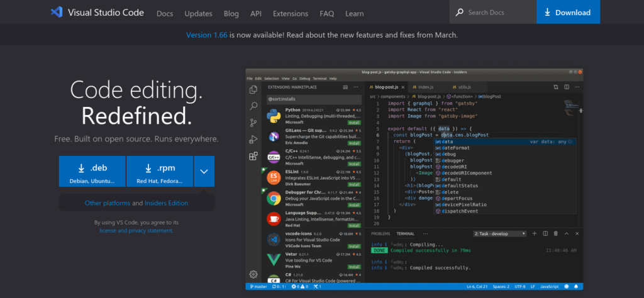644x298 pixels.
Task: Click the Debugger for Chrome extension icon
Action: (x=274, y=198)
